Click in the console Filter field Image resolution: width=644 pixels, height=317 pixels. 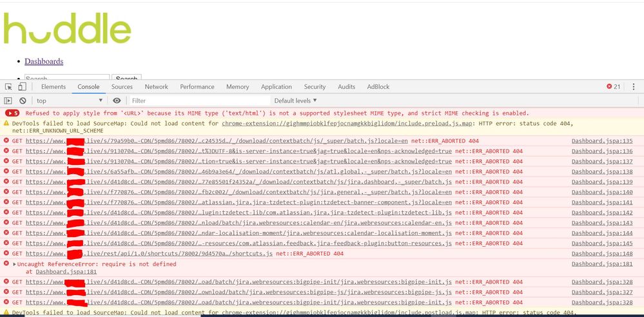(x=200, y=101)
